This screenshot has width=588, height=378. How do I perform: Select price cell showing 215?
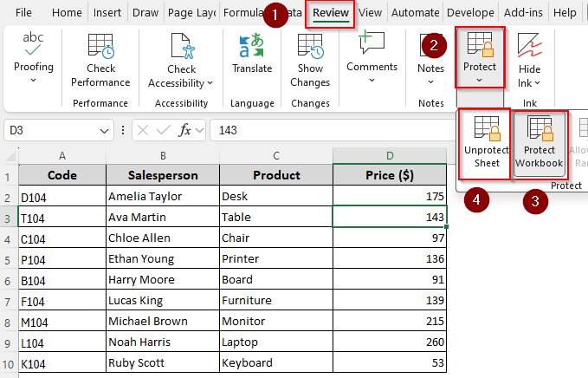pyautogui.click(x=390, y=321)
